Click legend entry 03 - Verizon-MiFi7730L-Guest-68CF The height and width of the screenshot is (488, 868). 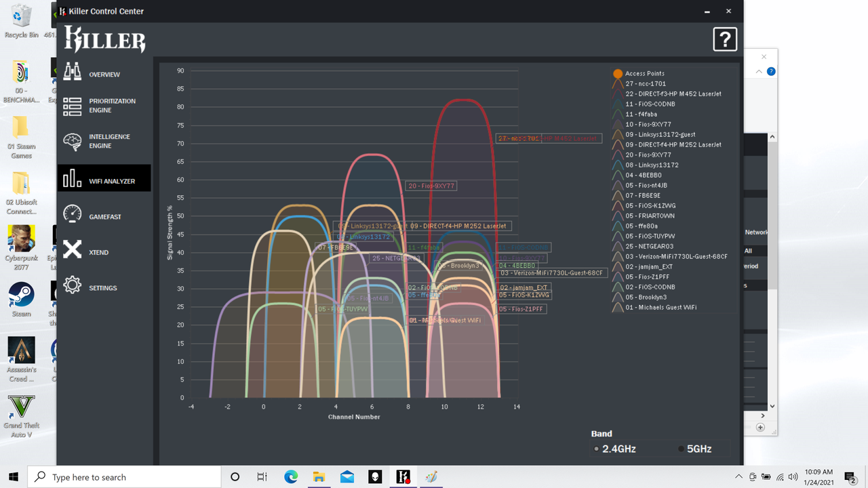[676, 257]
